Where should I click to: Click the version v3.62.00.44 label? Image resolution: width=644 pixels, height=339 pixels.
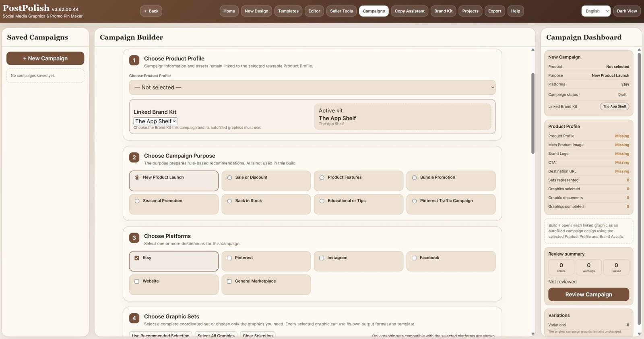[x=65, y=9]
